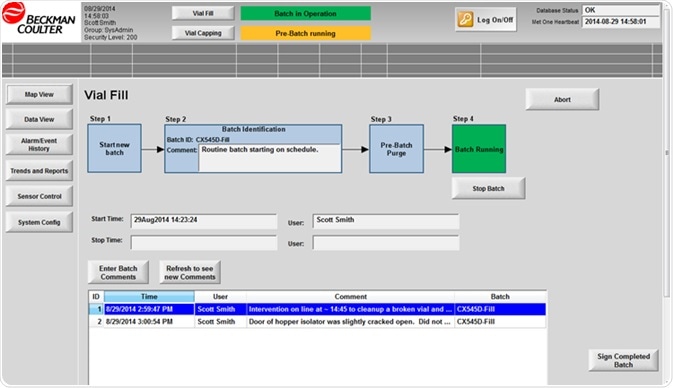Click the Database Status OK field
This screenshot has width=673, height=388.
point(621,10)
